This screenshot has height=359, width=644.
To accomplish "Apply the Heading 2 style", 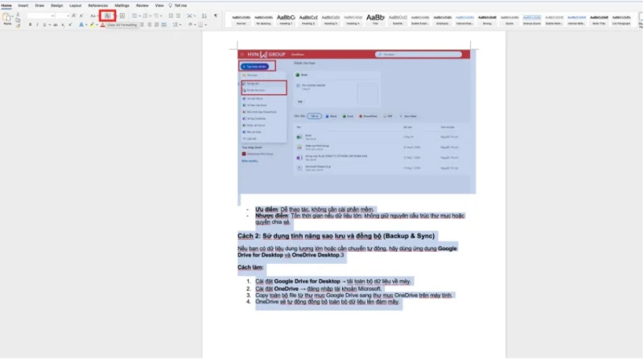I will pyautogui.click(x=308, y=19).
